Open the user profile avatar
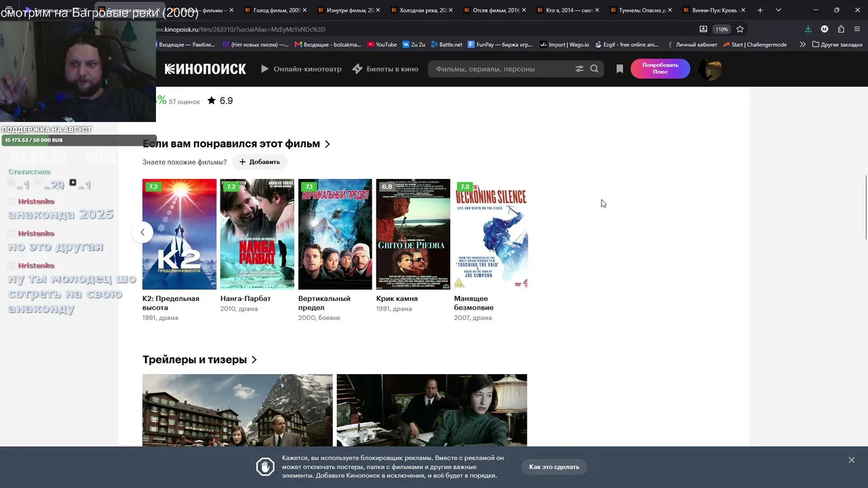Screen dimensions: 868x488 [710, 68]
